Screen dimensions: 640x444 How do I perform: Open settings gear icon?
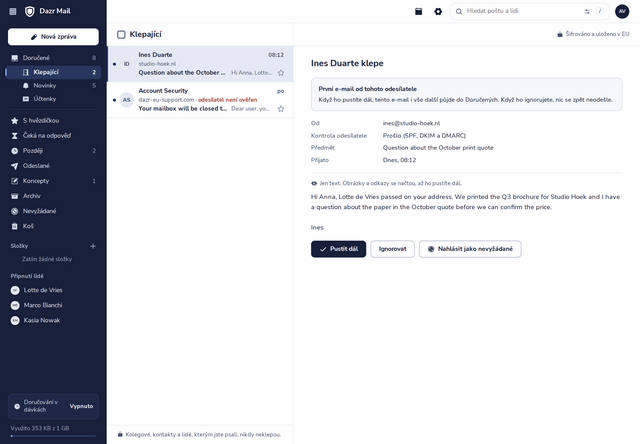(x=438, y=11)
